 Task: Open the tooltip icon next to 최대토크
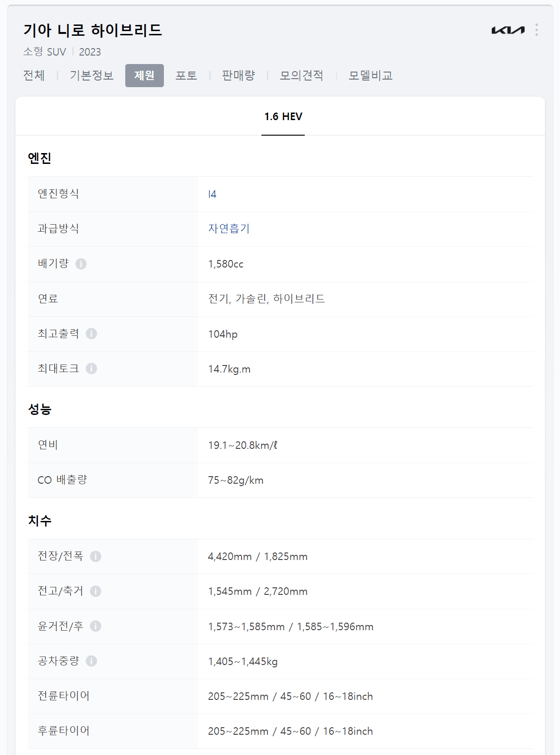point(92,369)
